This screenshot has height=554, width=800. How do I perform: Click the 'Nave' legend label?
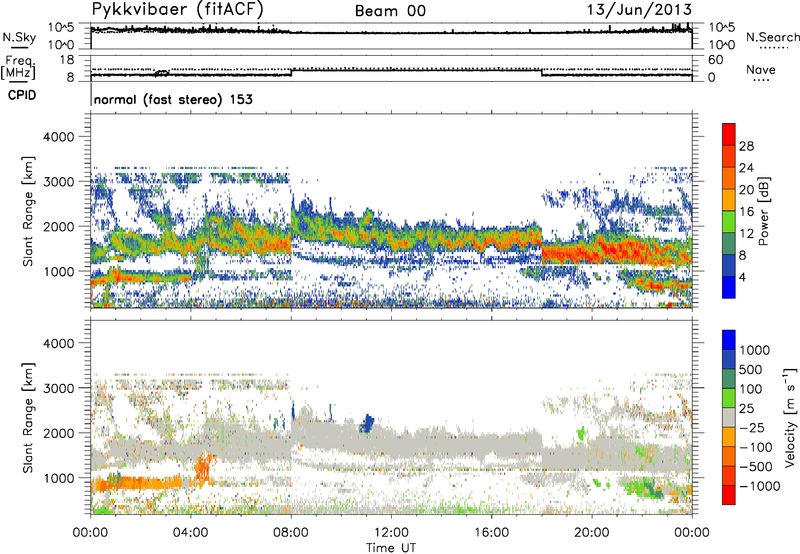pos(761,69)
